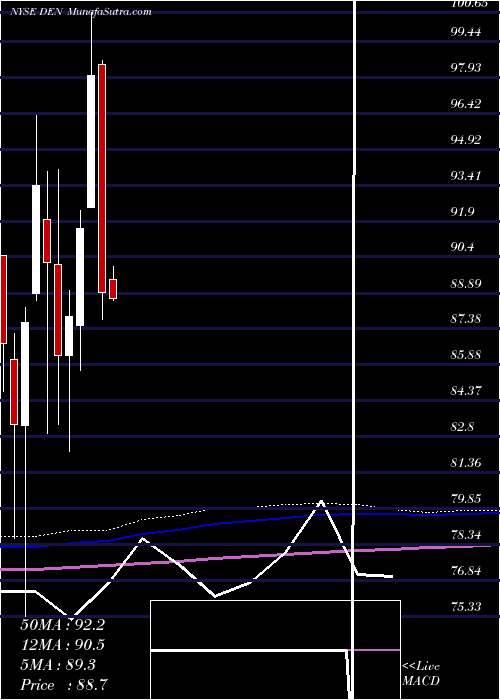Viewport: 500px width, 700px height.
Task: Click the 97.93 price axis label
Action: (x=467, y=67)
